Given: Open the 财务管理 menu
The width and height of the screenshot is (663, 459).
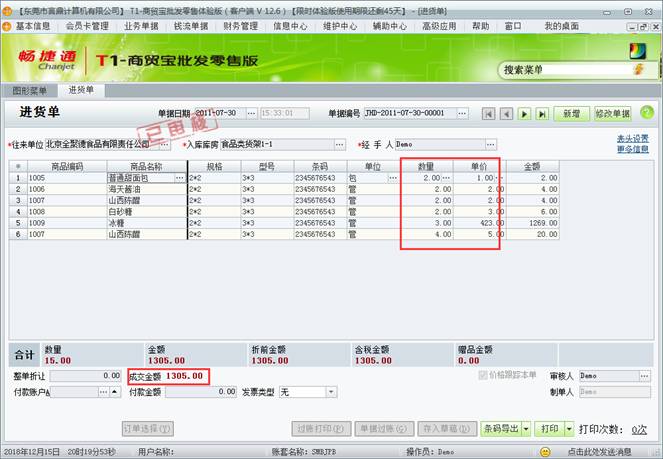Looking at the screenshot, I should (x=242, y=25).
